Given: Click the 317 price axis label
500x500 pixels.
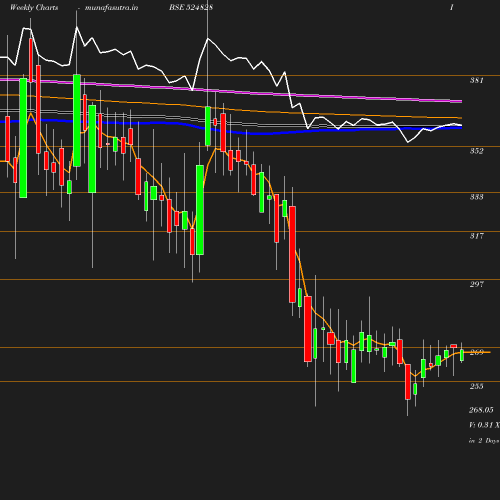Looking at the screenshot, I should pos(477,236).
